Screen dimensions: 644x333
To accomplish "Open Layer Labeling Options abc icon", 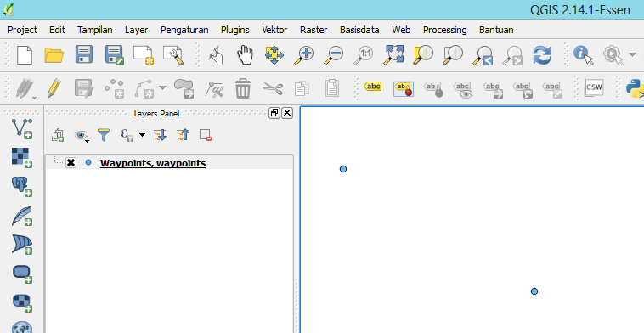I will 373,87.
